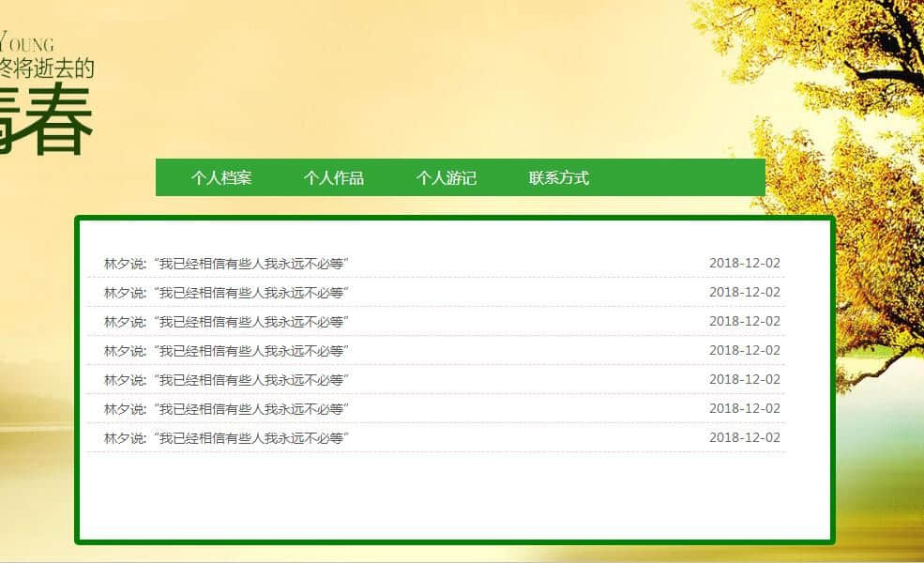Click the 2018-12-02 date in the second row
This screenshot has width=924, height=563.
(x=744, y=292)
